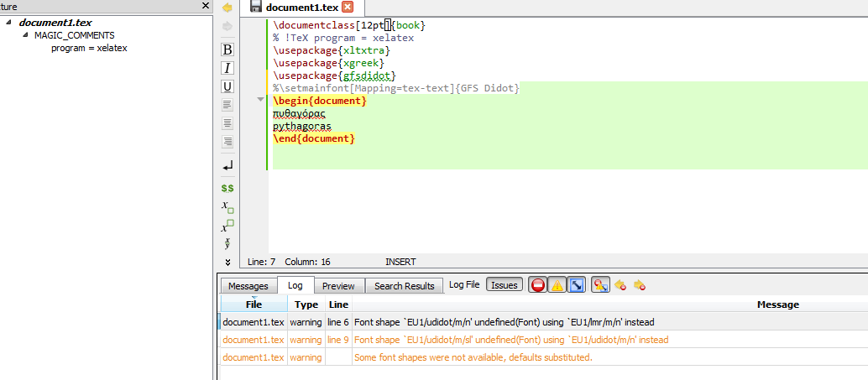
Task: Switch to the Messages tab
Action: 248,286
